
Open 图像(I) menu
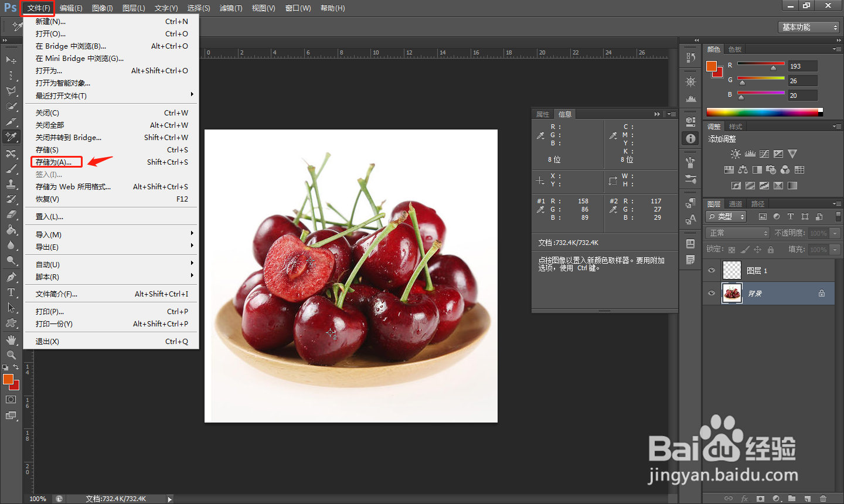(x=102, y=8)
